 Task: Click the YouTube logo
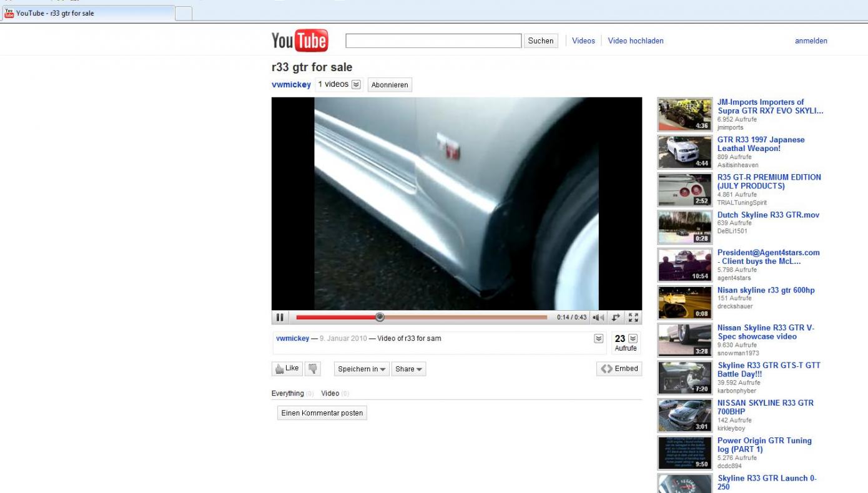[x=299, y=41]
